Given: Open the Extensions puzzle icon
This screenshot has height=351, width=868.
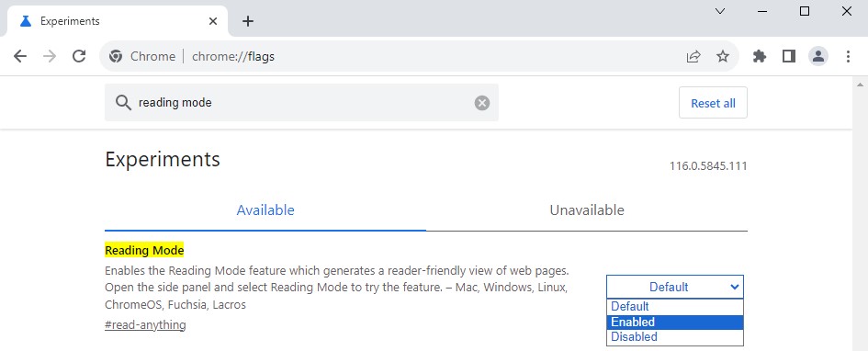Looking at the screenshot, I should point(760,56).
